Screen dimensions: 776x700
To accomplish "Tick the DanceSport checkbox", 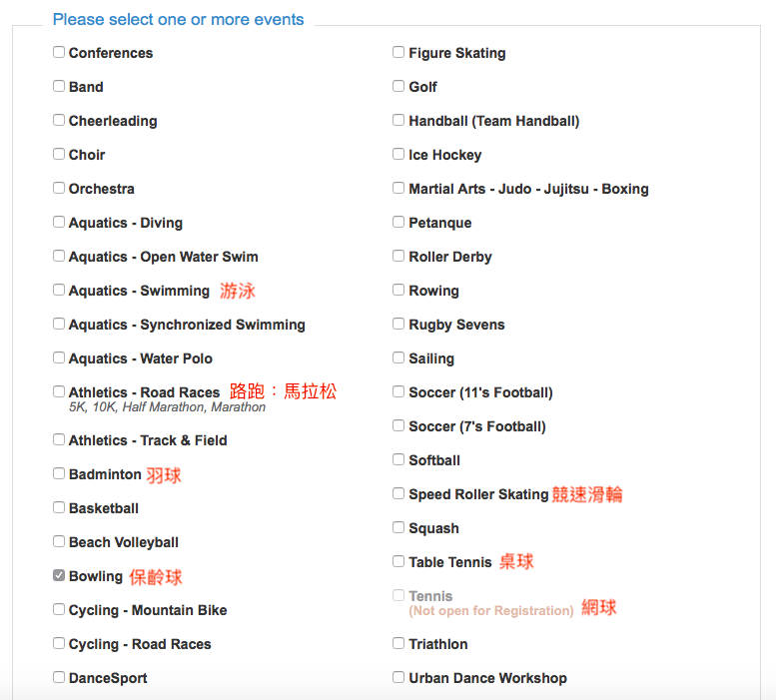I will [x=59, y=677].
